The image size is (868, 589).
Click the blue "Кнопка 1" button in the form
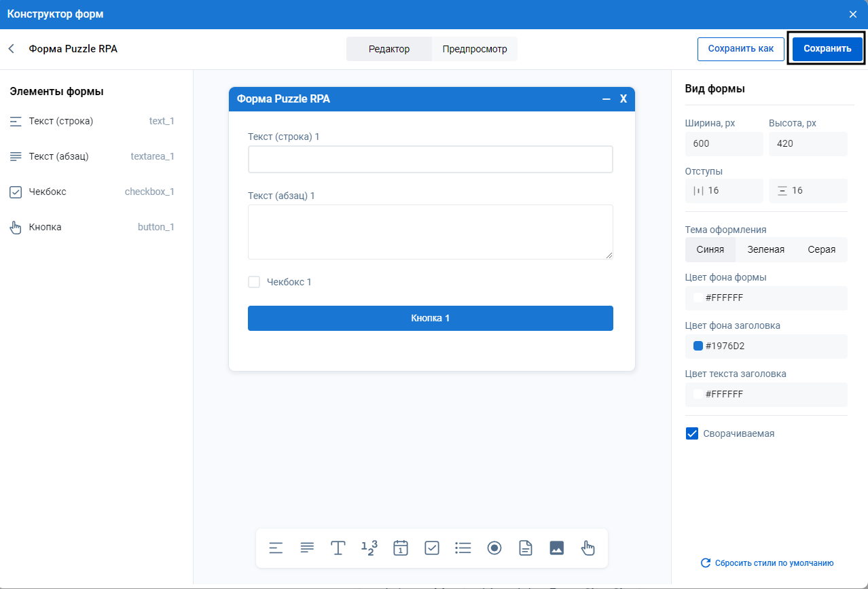point(431,318)
